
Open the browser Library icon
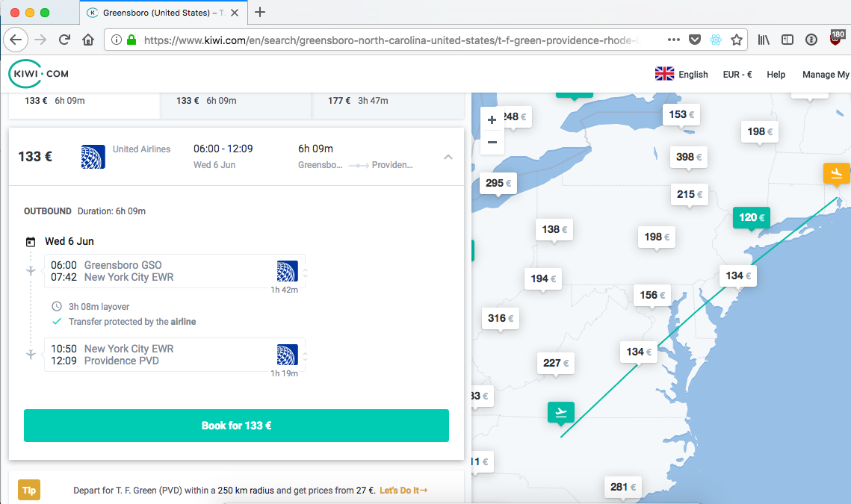tap(764, 40)
